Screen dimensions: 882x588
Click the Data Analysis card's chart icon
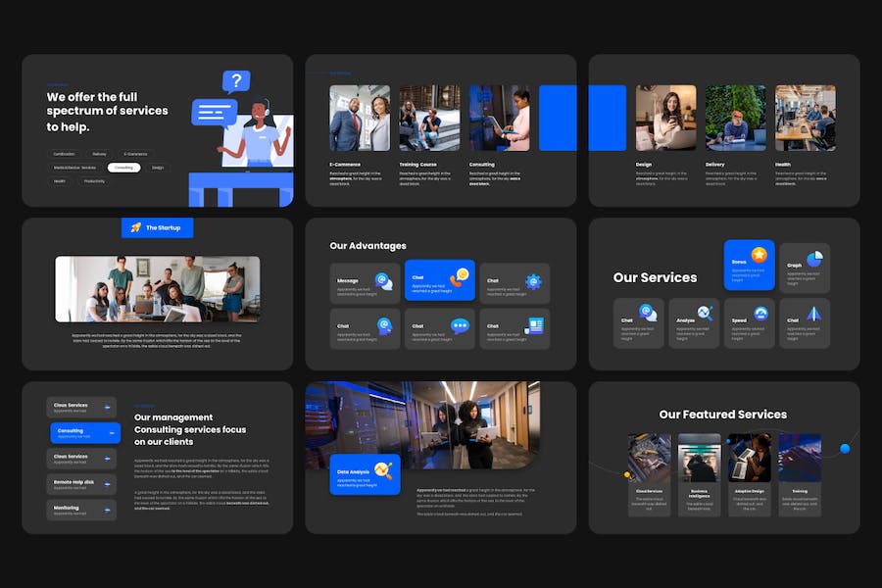383,471
